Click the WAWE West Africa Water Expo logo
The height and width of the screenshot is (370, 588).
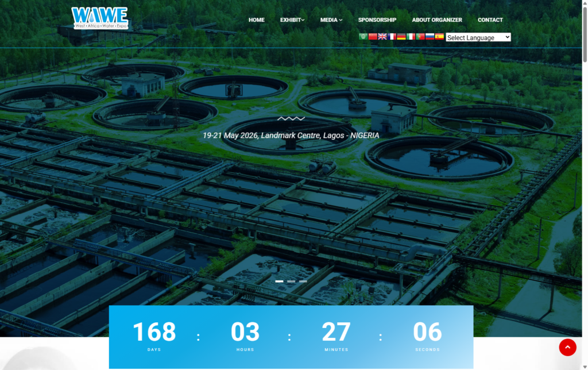[100, 18]
